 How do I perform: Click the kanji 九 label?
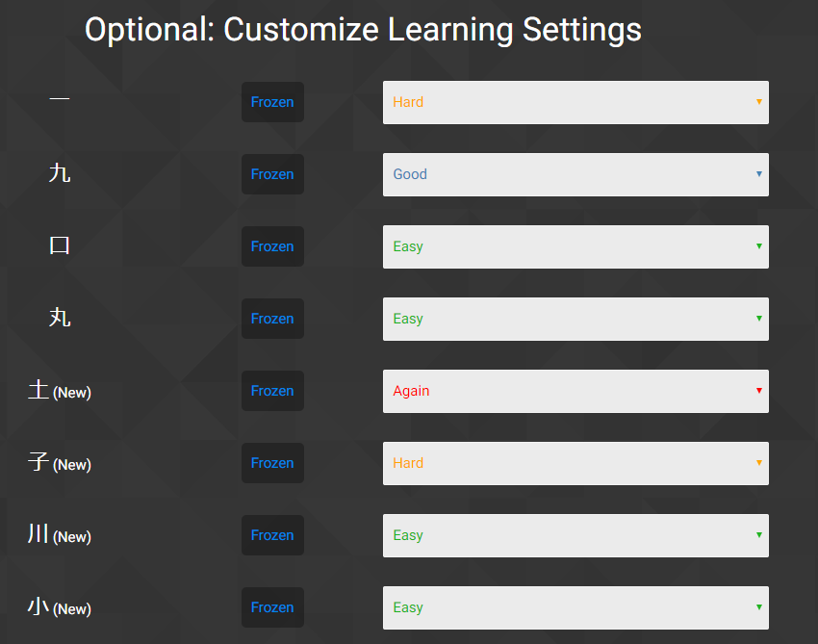pos(60,172)
